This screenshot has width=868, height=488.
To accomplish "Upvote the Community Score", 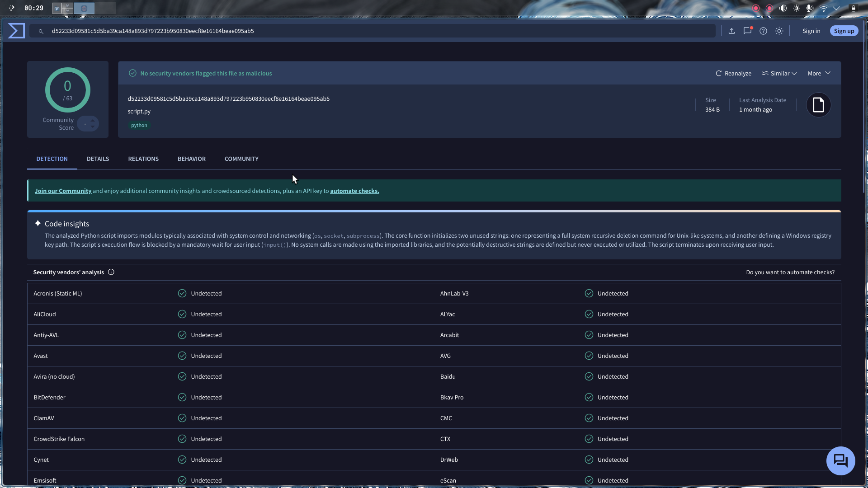I will (x=93, y=121).
